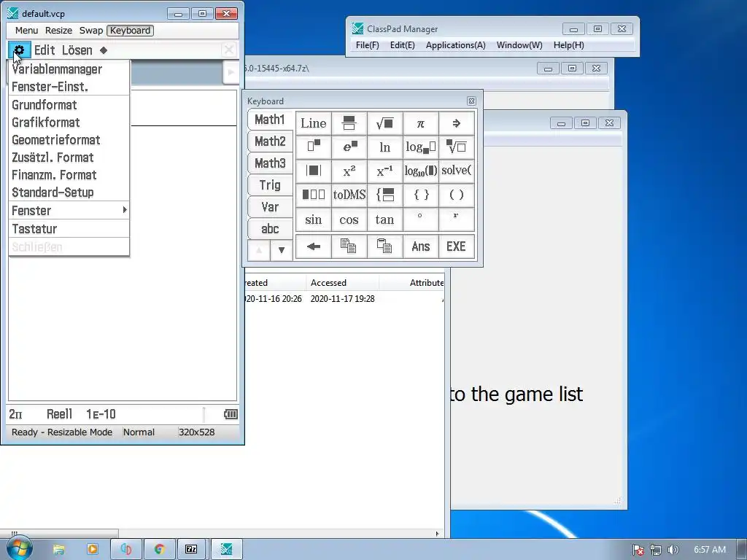
Task: Select Grundformat menu entry
Action: pyautogui.click(x=69, y=105)
